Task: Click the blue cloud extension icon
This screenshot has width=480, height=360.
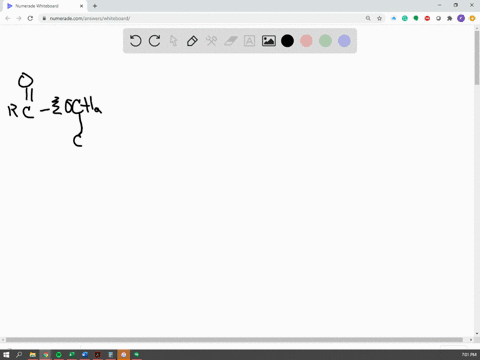Action: coord(394,18)
